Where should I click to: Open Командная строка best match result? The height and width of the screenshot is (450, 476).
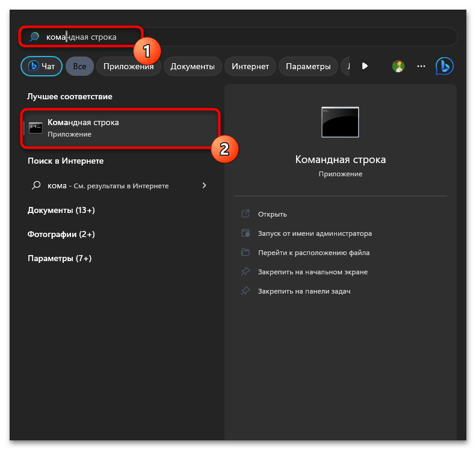tap(120, 128)
